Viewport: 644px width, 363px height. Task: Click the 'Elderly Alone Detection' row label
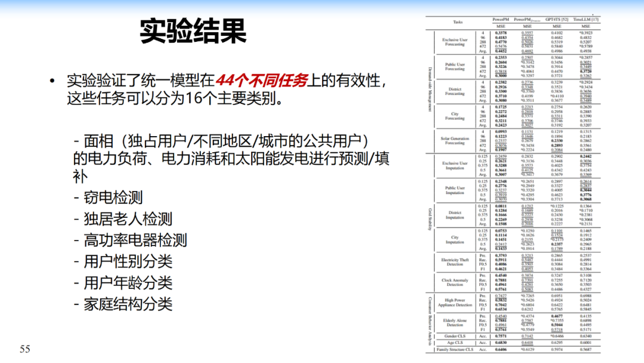coord(454,322)
